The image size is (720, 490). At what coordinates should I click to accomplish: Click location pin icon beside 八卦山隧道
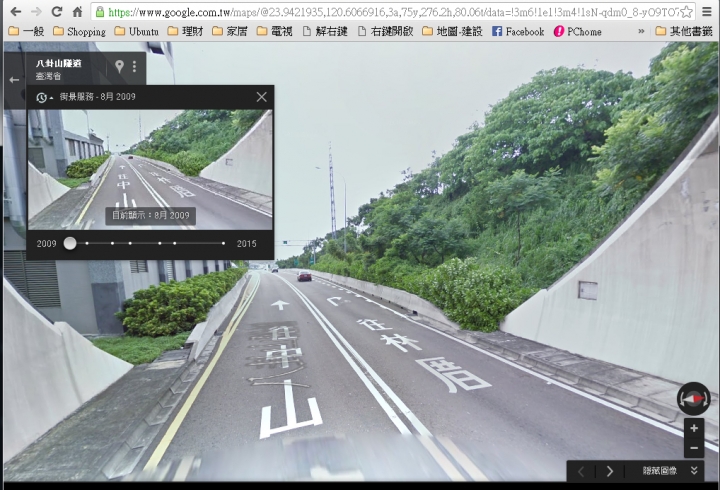[119, 67]
